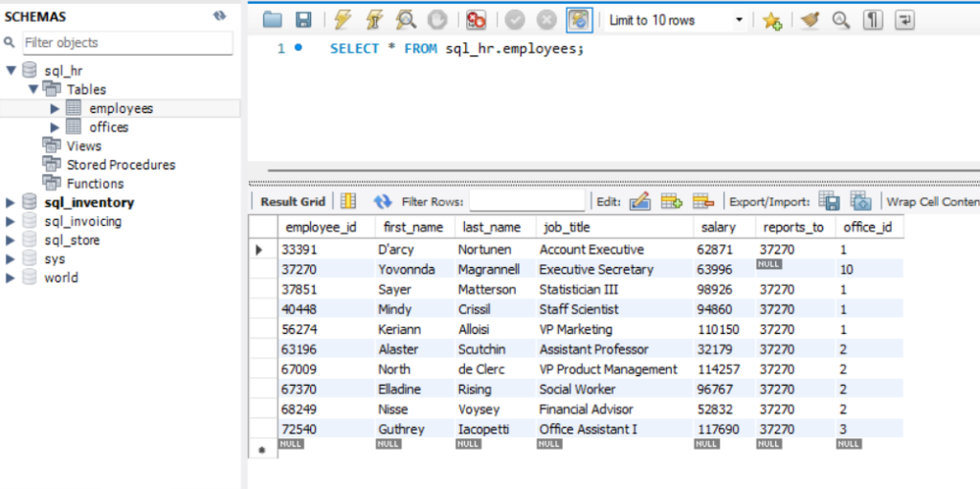Sort by the salary column header

(724, 227)
